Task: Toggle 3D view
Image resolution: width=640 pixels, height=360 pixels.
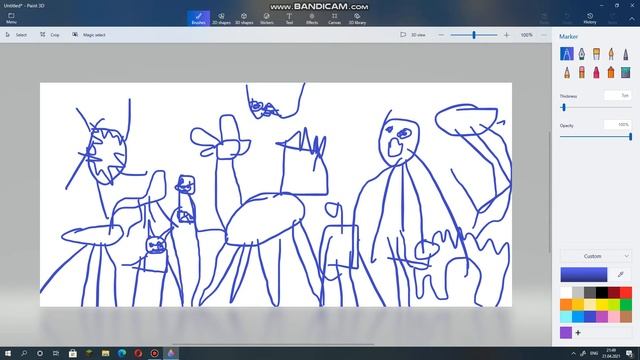Action: pyautogui.click(x=413, y=35)
